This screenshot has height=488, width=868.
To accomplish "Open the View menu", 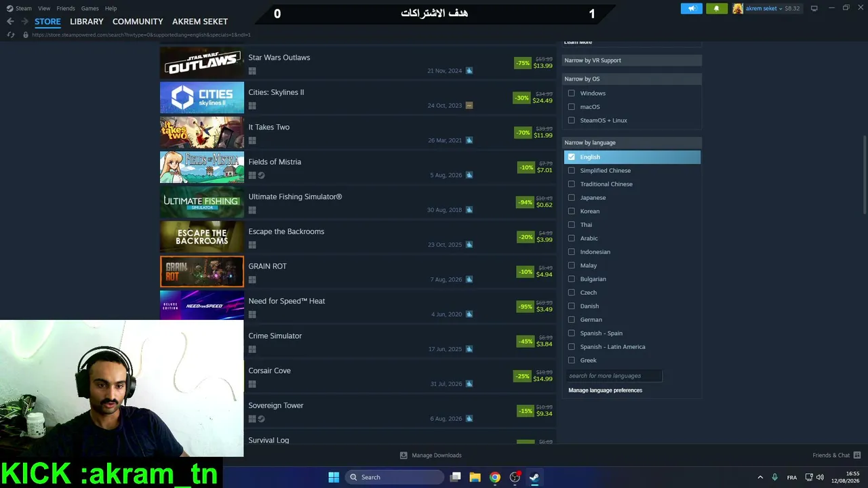I will coord(44,8).
